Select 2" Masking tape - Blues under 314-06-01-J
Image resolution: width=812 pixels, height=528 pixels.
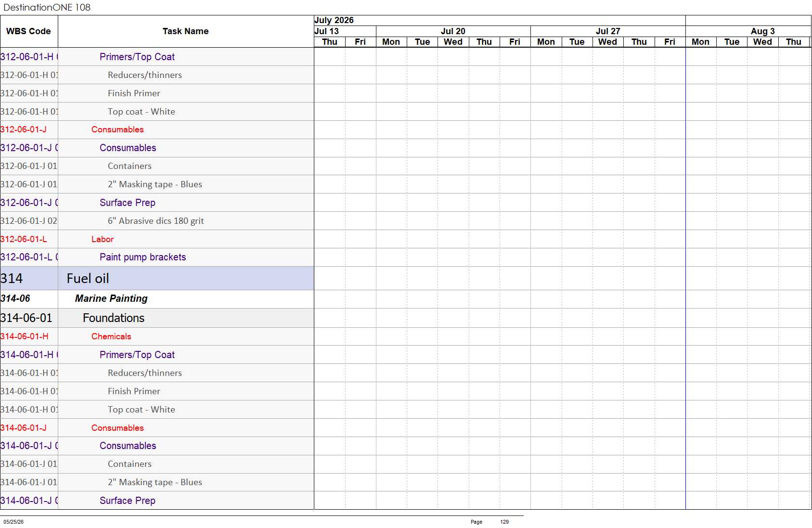(x=155, y=482)
